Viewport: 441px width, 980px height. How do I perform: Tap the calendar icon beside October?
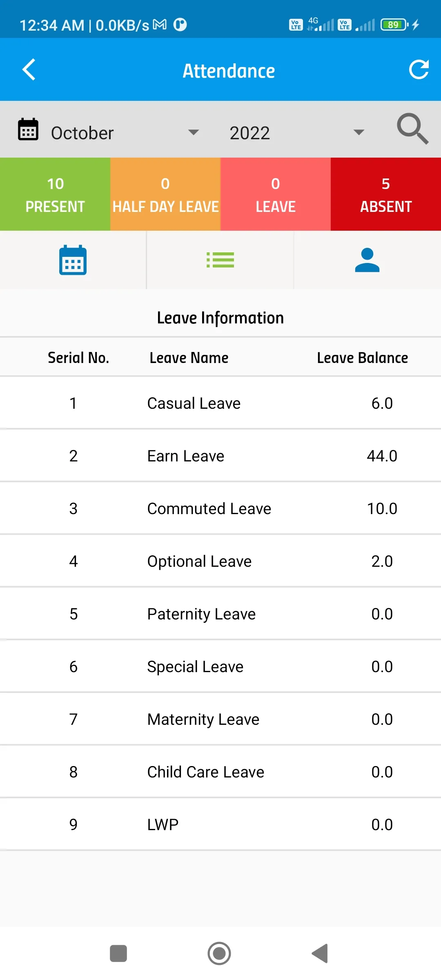(x=28, y=129)
